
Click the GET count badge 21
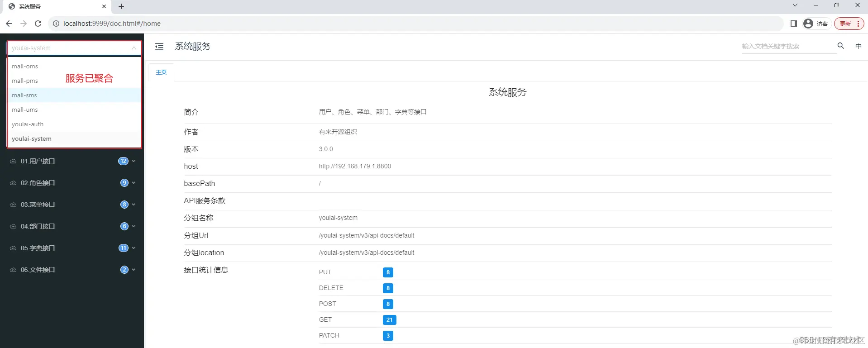pos(390,320)
